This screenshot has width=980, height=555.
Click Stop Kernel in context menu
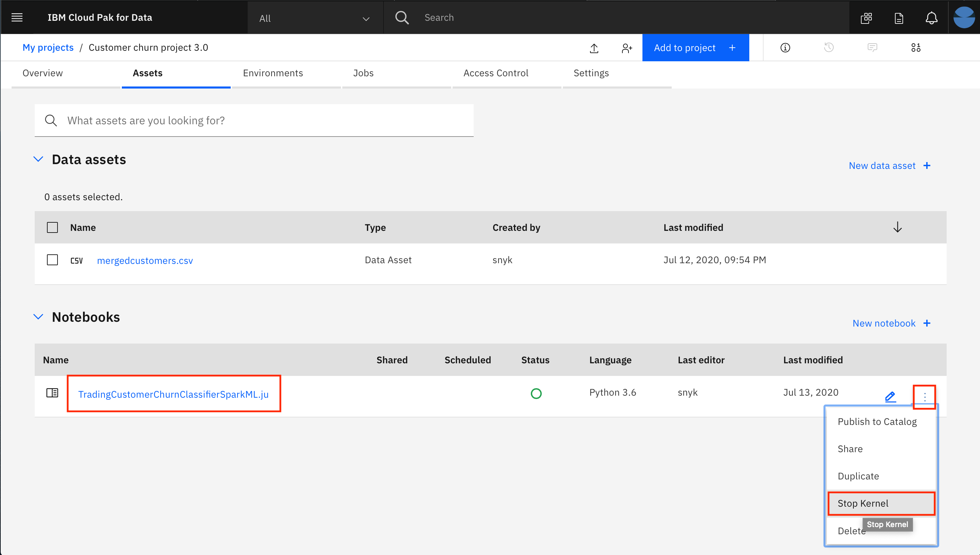[x=863, y=503]
